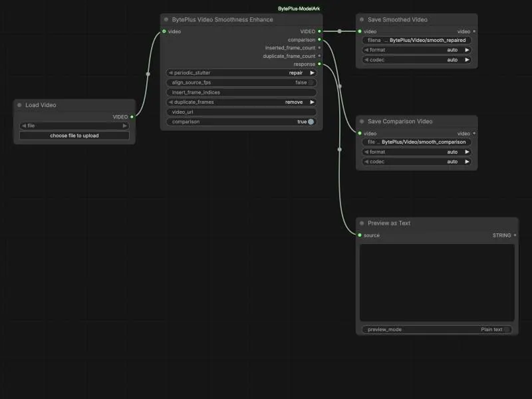Next file arrow in Load Video
The width and height of the screenshot is (532, 399).
pyautogui.click(x=124, y=126)
